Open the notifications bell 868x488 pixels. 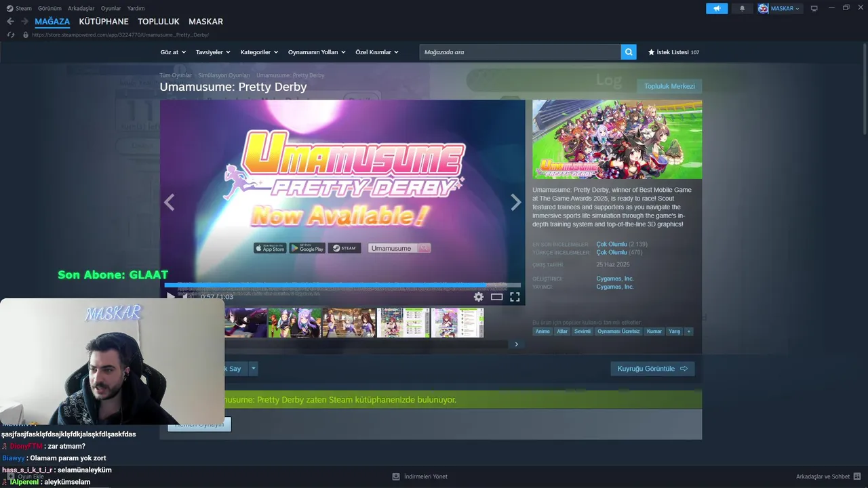(x=742, y=8)
